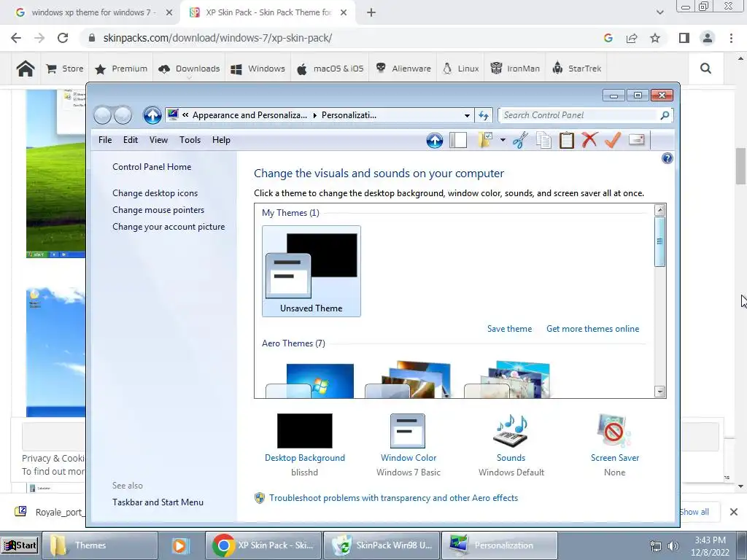The image size is (747, 560).
Task: Click themes list scroll up arrow
Action: point(659,210)
